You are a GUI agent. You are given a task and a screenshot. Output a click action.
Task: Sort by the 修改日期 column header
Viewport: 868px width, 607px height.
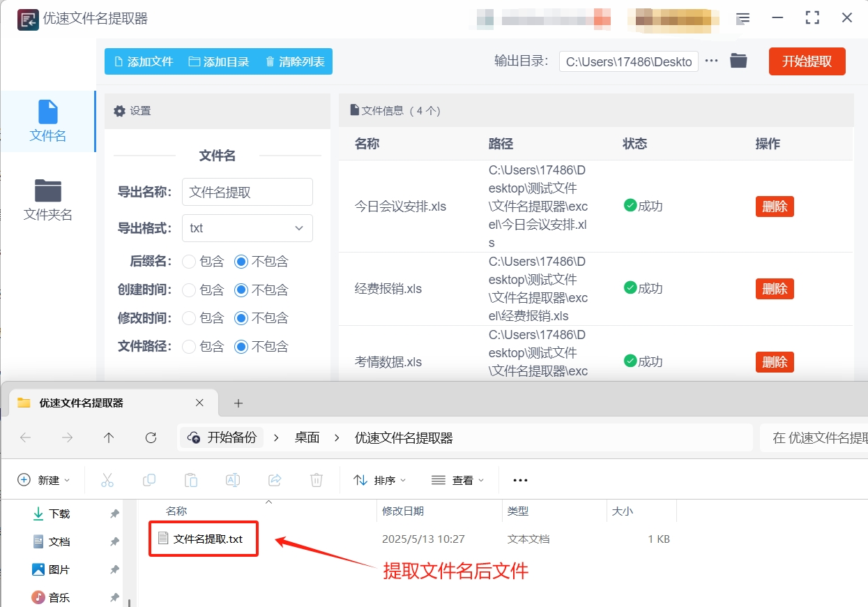pos(402,511)
